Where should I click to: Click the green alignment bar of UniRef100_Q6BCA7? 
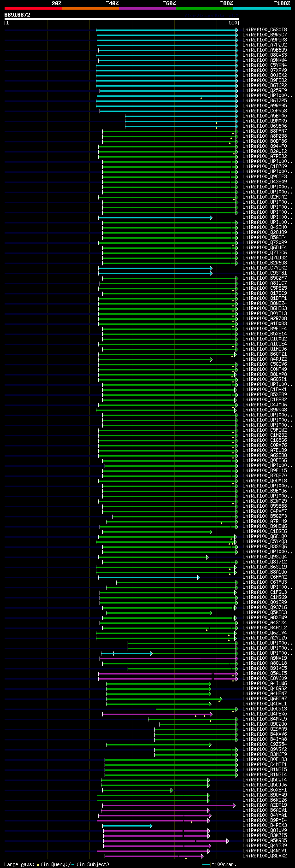click(x=164, y=698)
